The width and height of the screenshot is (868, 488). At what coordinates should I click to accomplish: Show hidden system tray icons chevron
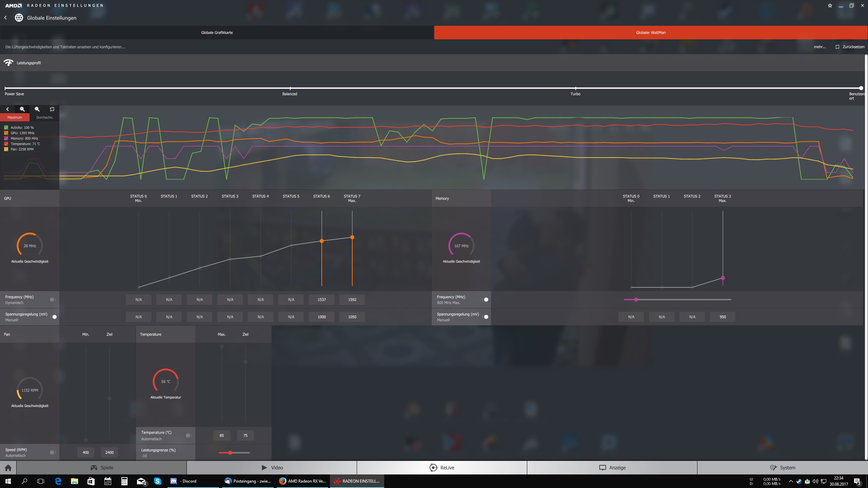point(791,481)
